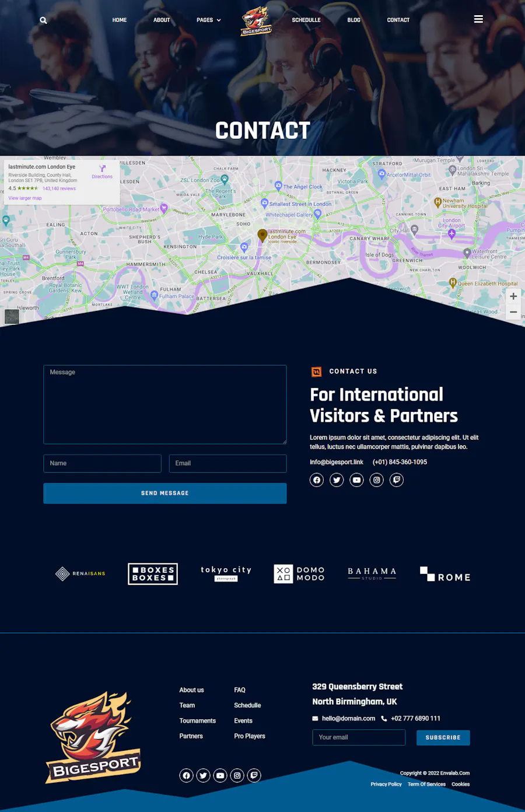Screen dimensions: 525x812
Task: Focus the Name input field
Action: [102, 464]
